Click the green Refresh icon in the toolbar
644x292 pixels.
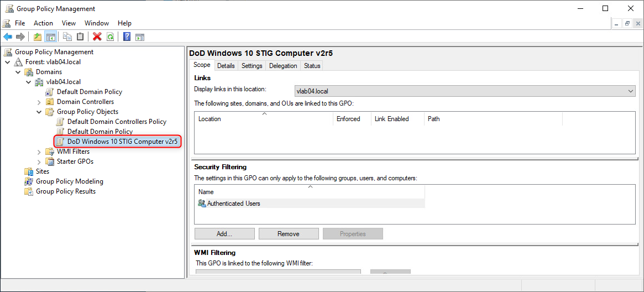pos(111,37)
